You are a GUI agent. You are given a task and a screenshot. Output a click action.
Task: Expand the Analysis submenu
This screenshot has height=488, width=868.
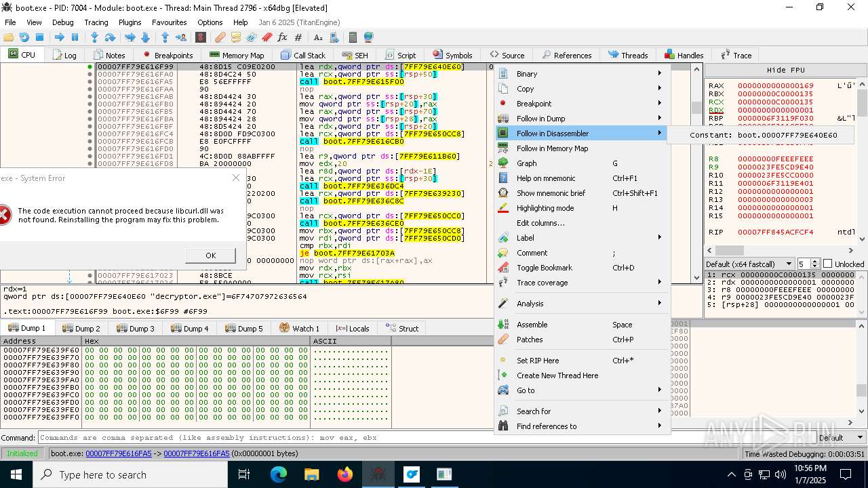[583, 304]
